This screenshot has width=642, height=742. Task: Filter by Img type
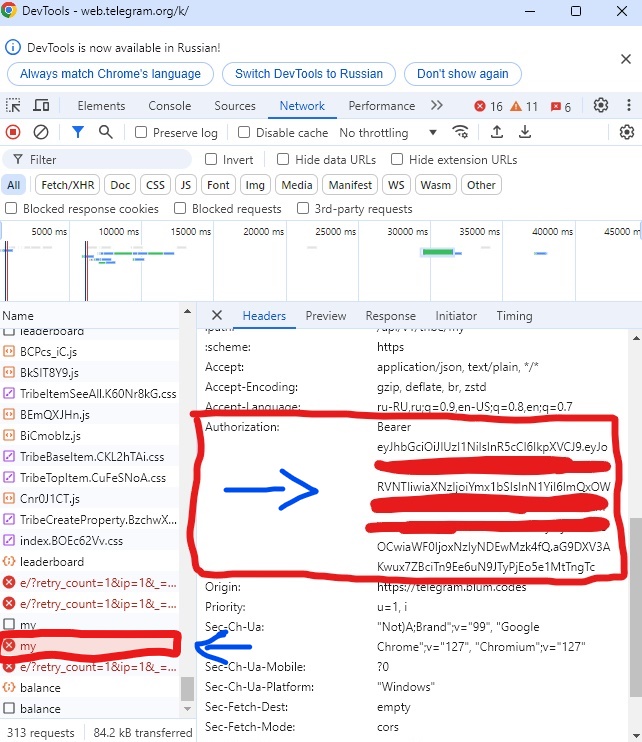[255, 185]
